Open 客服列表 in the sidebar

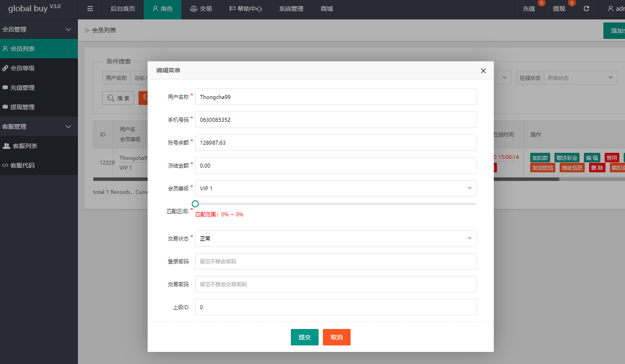[25, 146]
